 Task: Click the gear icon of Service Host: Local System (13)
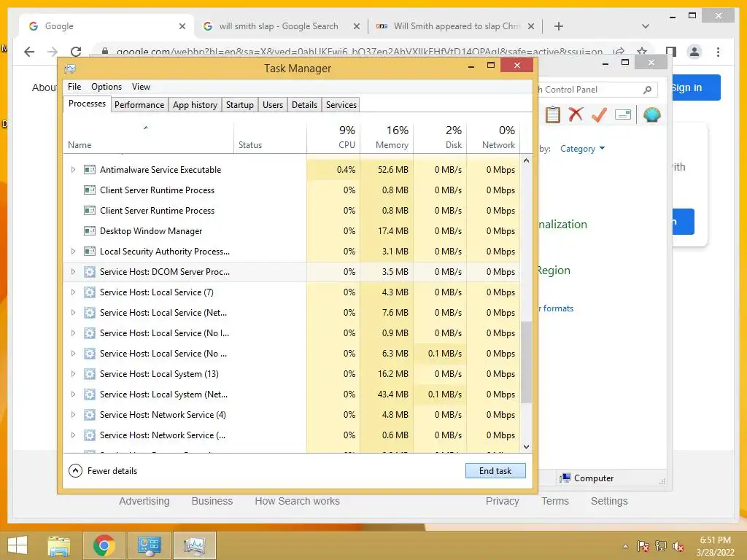90,374
